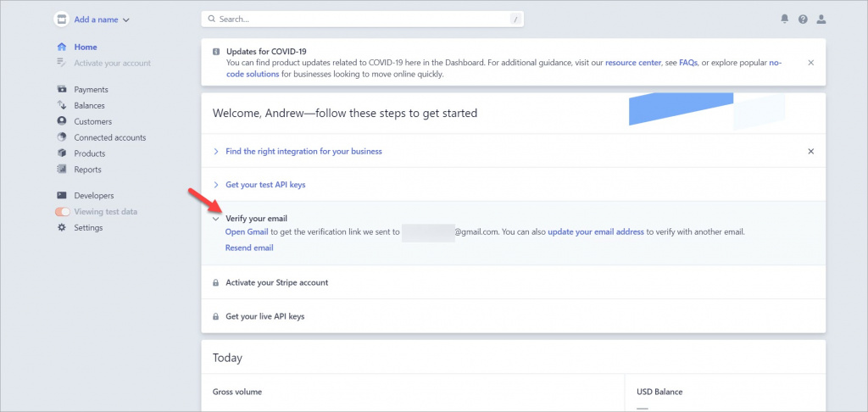Click the magnifier icon in search bar
The width and height of the screenshot is (868, 412).
coord(211,19)
